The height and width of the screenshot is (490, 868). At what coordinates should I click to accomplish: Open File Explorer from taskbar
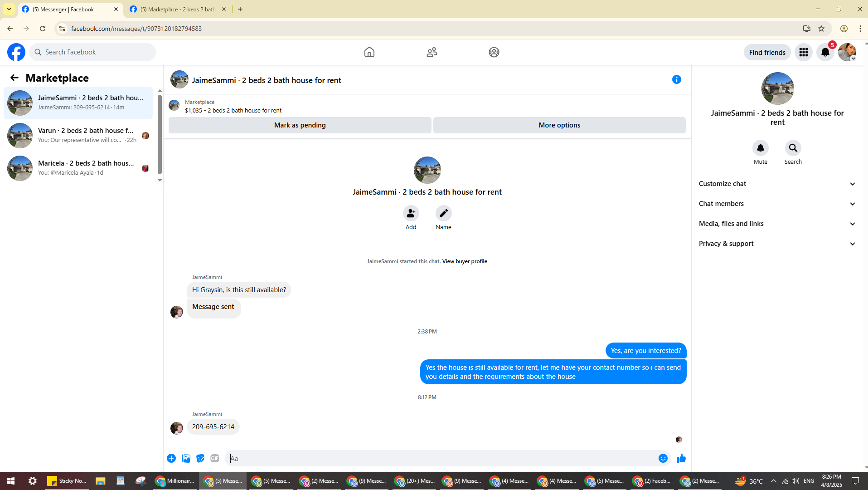(100, 481)
